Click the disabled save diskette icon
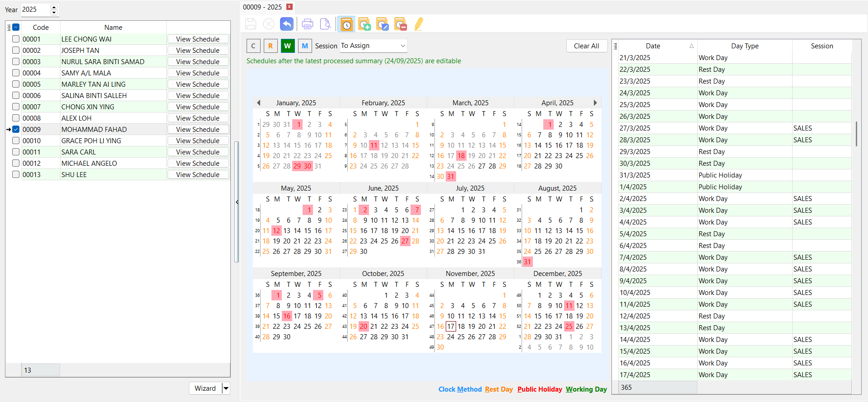This screenshot has width=868, height=402. pos(251,24)
